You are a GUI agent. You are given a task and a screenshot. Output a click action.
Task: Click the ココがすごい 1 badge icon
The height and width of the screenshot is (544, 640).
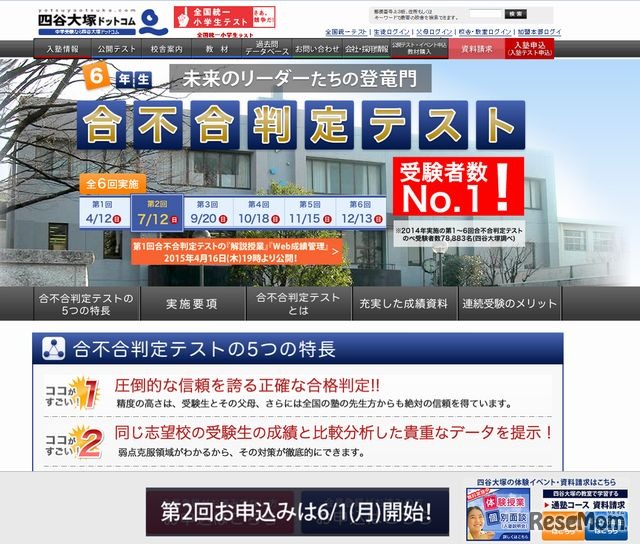tap(73, 394)
